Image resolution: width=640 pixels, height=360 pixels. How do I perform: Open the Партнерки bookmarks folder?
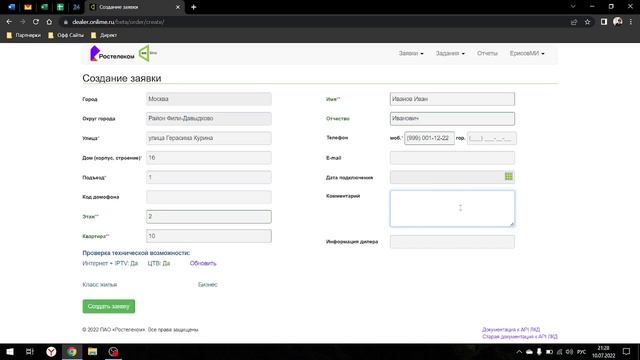click(24, 35)
